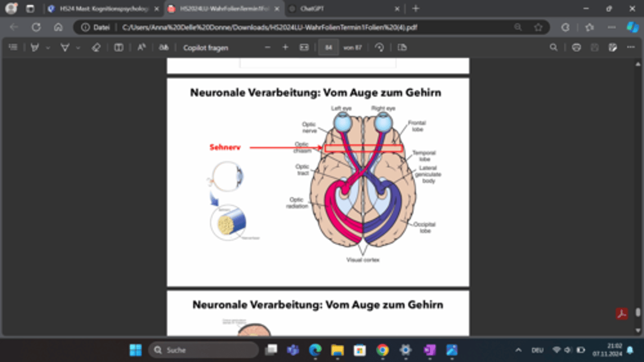
Task: Open Task View on the taskbar
Action: coord(271,350)
